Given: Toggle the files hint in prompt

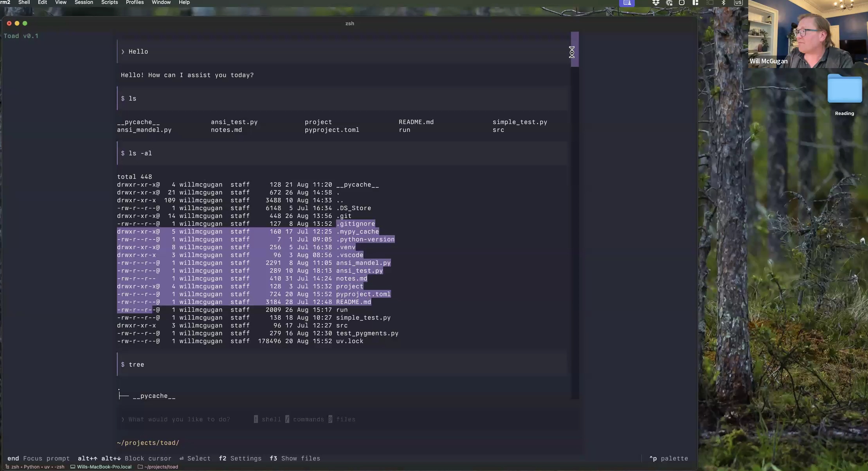Looking at the screenshot, I should tap(342, 419).
